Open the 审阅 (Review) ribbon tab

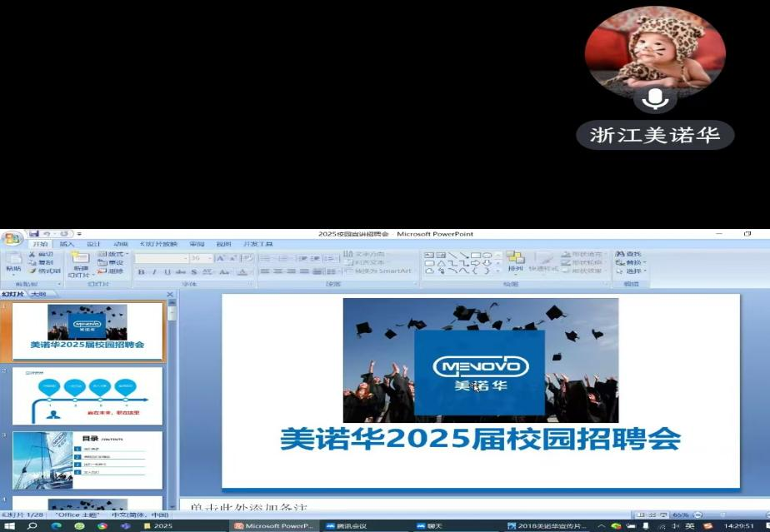[197, 244]
